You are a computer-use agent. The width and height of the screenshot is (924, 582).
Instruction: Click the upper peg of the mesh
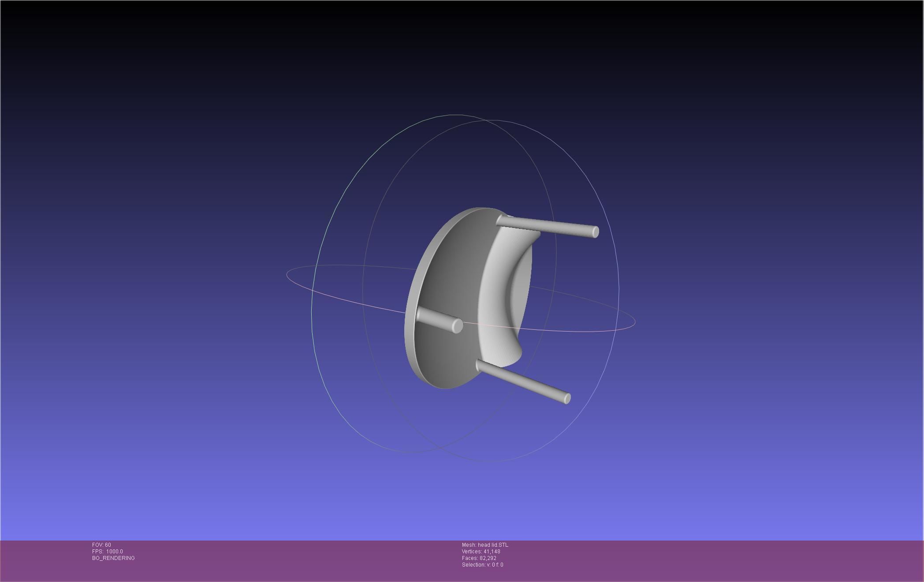click(548, 225)
